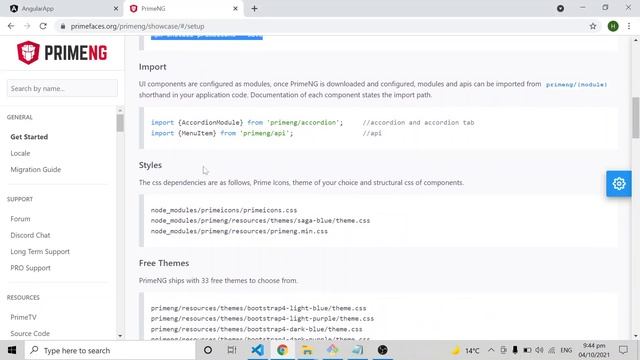Open Long Term Support page
The width and height of the screenshot is (640, 360).
tap(40, 251)
